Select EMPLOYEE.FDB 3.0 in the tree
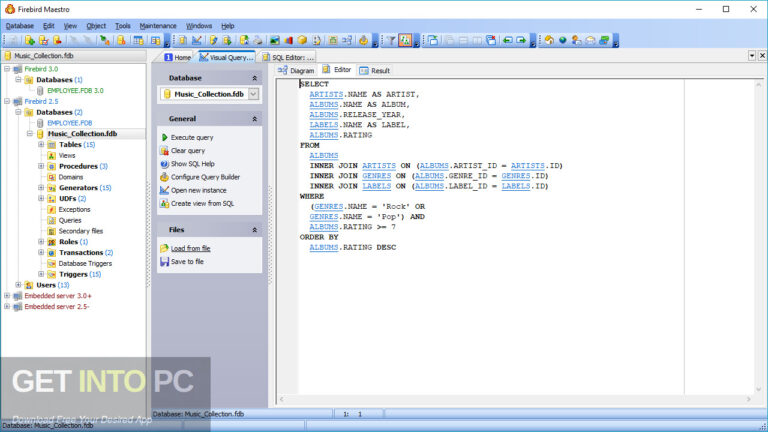Screen dimensions: 768x432 click(x=75, y=91)
